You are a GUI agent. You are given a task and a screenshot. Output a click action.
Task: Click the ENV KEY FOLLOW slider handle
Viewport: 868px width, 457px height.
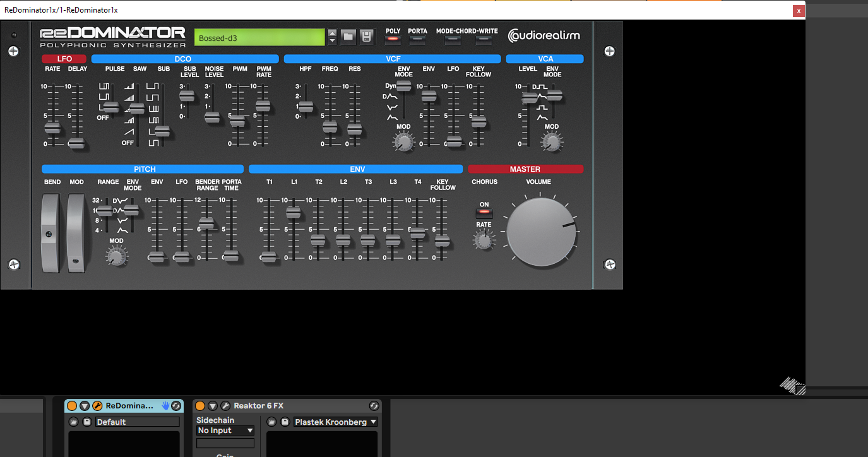(x=443, y=240)
